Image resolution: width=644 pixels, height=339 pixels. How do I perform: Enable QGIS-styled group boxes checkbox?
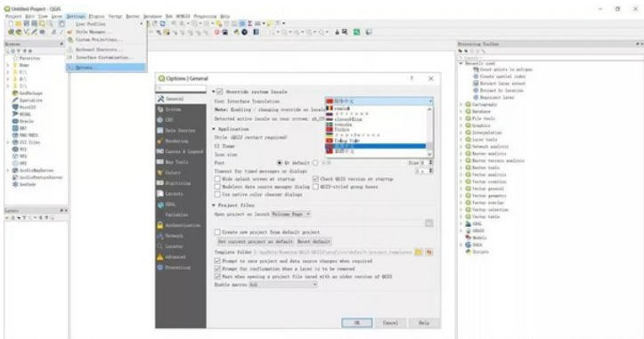[x=315, y=187]
